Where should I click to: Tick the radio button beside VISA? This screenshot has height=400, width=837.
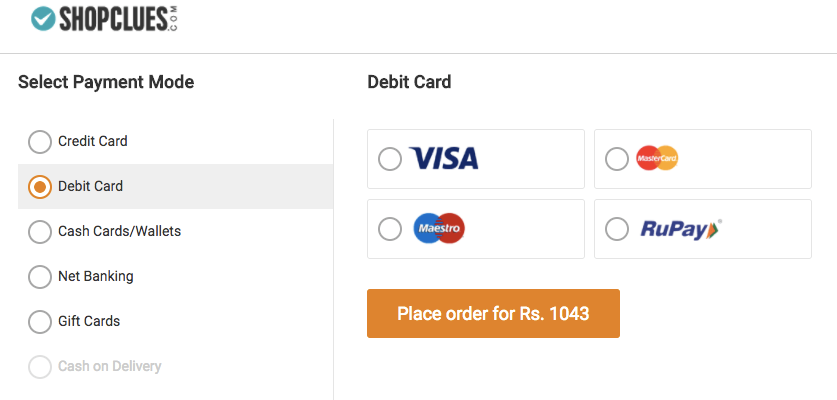(x=390, y=159)
